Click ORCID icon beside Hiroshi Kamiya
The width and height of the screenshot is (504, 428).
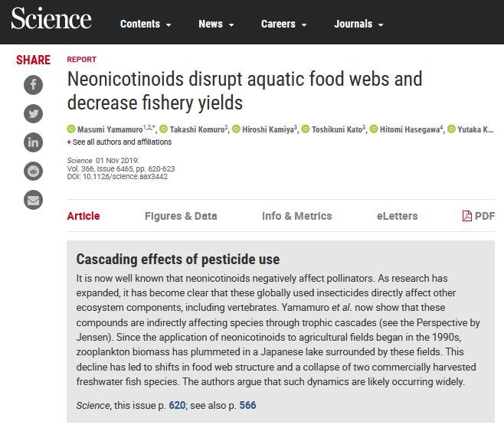click(x=236, y=129)
